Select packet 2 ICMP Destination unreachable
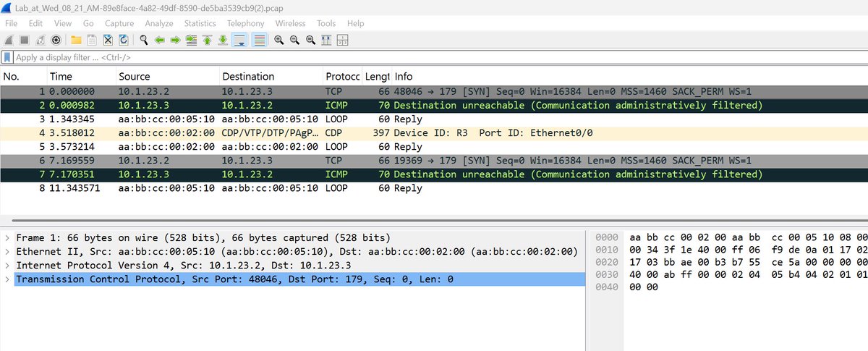Viewport: 868px width, 351px height. click(434, 105)
